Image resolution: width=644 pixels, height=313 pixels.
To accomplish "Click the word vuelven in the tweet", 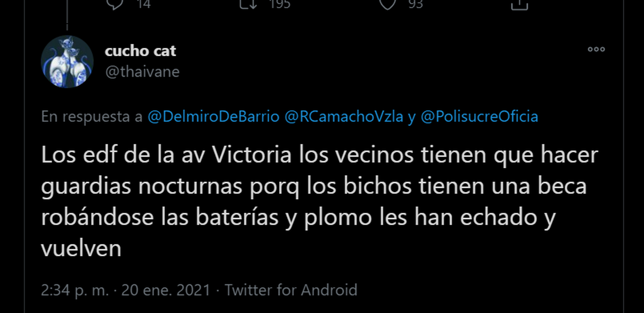I will (81, 249).
